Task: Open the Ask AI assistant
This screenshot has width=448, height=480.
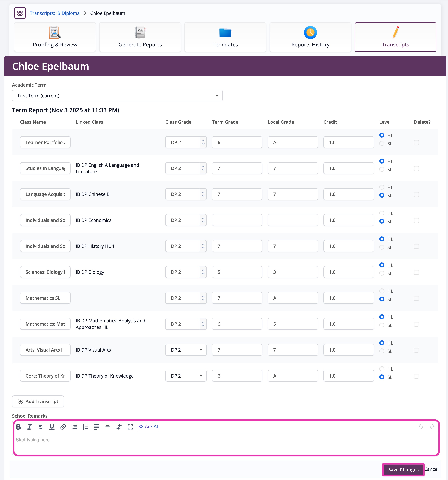Action: pyautogui.click(x=148, y=426)
